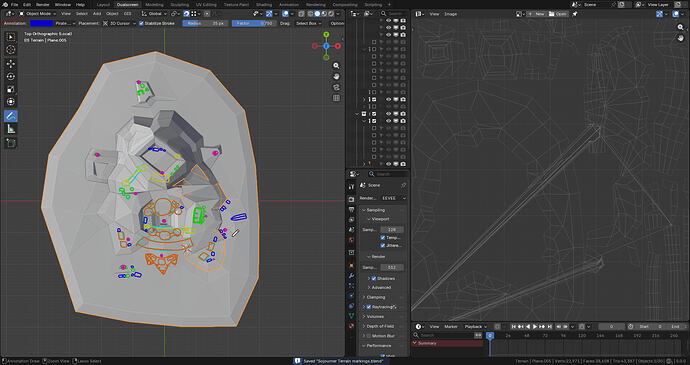
Task: Open the EEVEE render engine dropdown
Action: point(393,198)
